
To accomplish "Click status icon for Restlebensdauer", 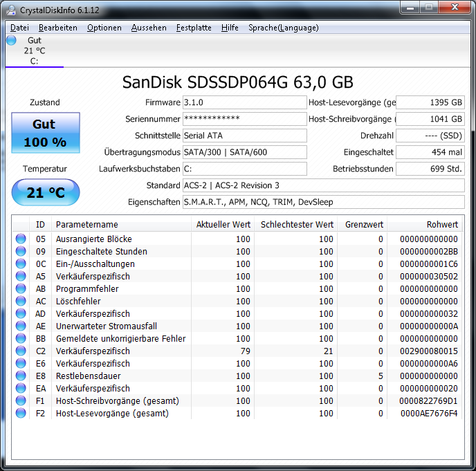I will pos(21,376).
